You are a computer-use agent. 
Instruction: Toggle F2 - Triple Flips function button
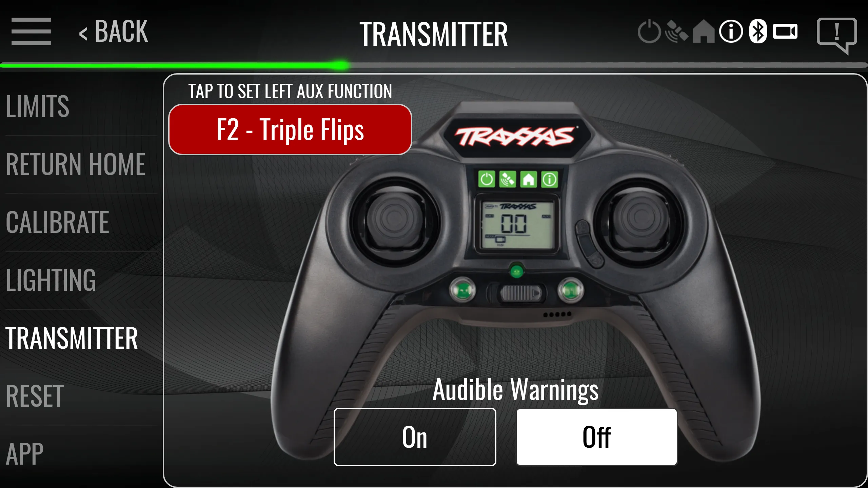coord(290,130)
